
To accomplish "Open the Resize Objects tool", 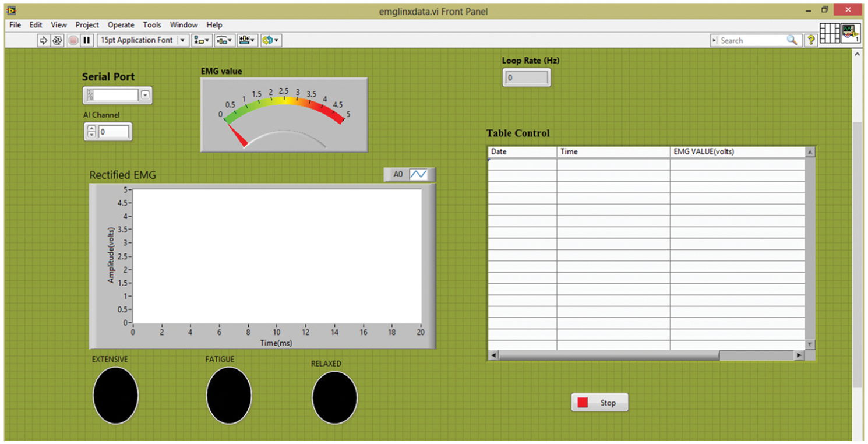I will tap(246, 40).
